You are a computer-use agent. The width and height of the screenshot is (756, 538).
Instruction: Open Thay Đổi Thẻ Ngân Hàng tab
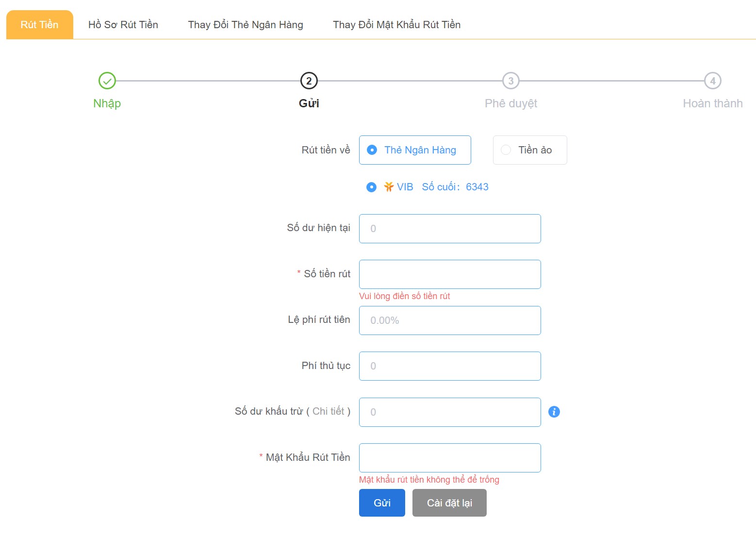click(x=246, y=25)
